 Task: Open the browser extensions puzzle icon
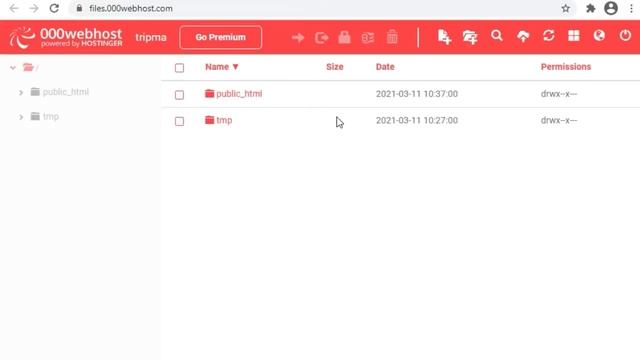(x=590, y=8)
